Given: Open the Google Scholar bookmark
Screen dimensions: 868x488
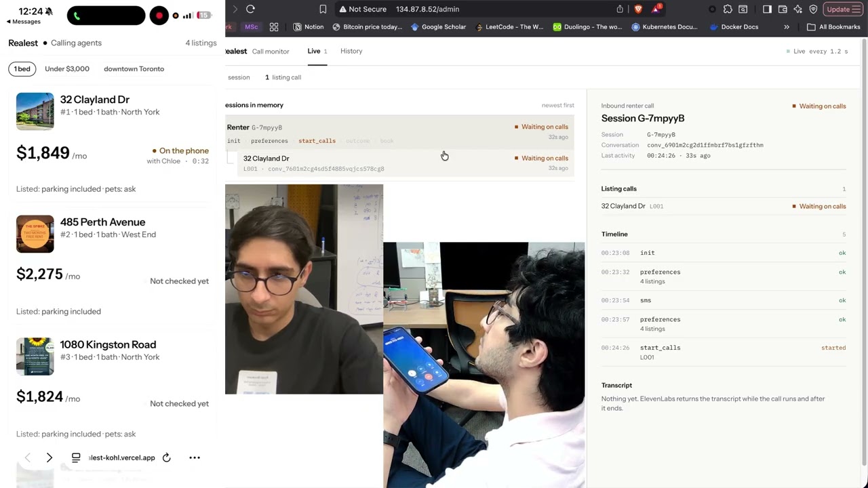Looking at the screenshot, I should pos(438,27).
